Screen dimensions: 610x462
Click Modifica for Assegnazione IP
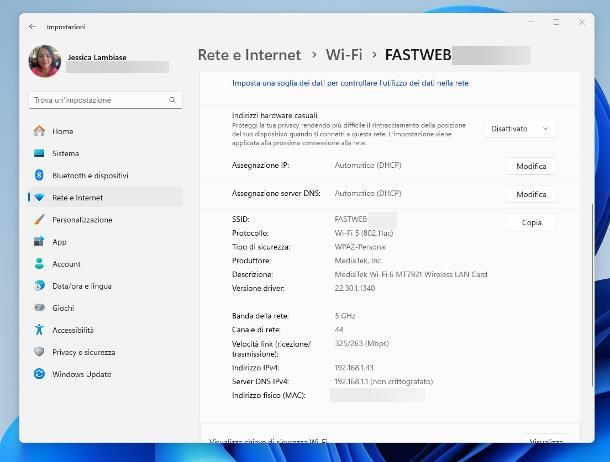(531, 166)
